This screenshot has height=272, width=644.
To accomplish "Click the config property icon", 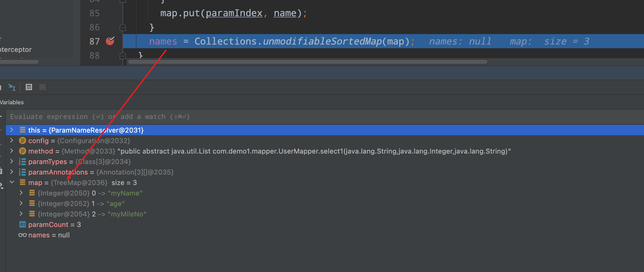I will pyautogui.click(x=23, y=141).
